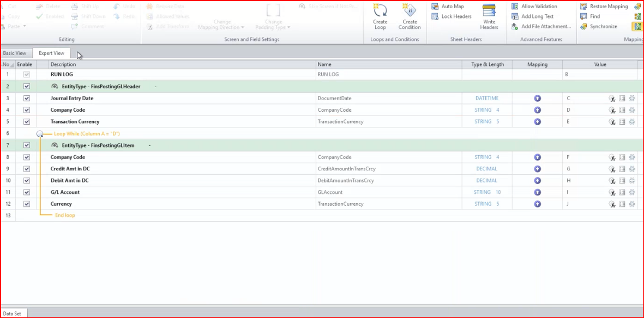This screenshot has height=318, width=644.
Task: Toggle Enable checkbox for G/L Account
Action: point(27,192)
